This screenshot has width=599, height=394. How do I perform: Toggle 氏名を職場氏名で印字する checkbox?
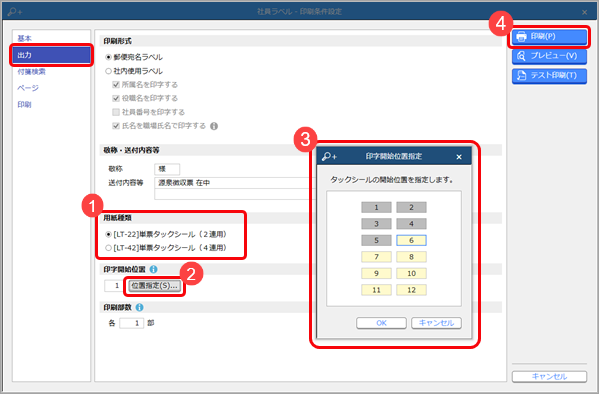[x=116, y=126]
